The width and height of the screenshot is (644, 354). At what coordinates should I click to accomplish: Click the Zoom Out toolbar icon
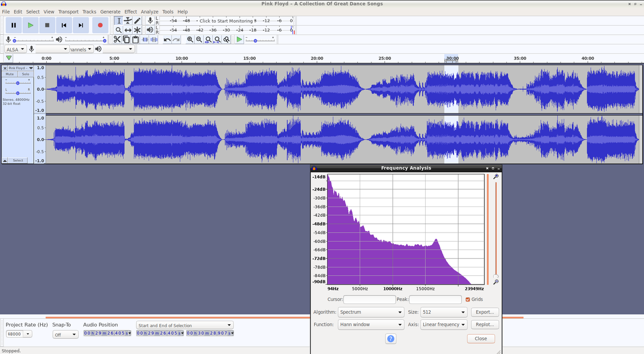[199, 40]
